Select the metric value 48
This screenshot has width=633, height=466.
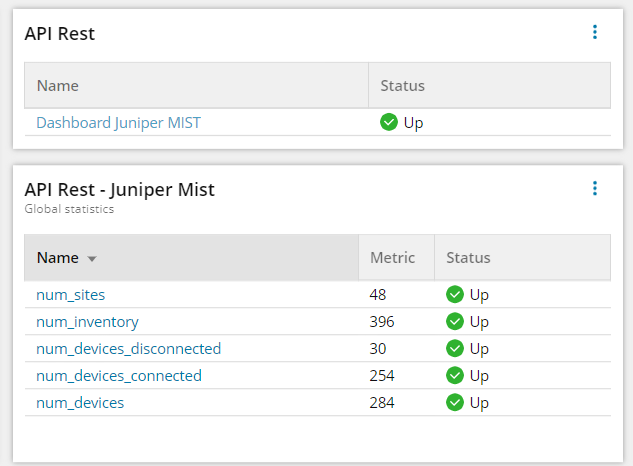coord(378,295)
